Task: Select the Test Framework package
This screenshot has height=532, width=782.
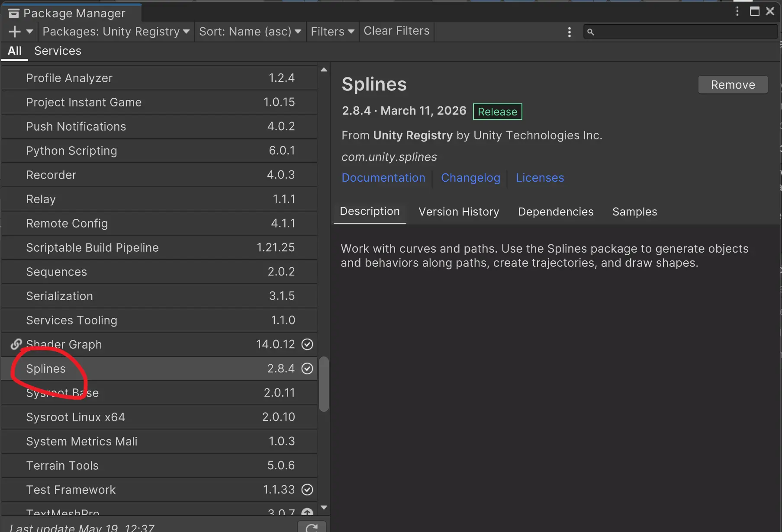Action: click(159, 490)
